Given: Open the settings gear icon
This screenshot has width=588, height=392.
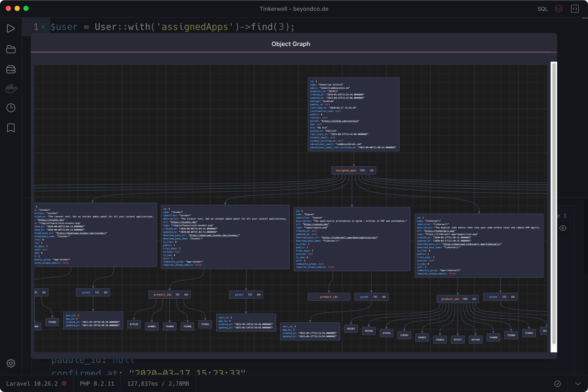Looking at the screenshot, I should [11, 363].
